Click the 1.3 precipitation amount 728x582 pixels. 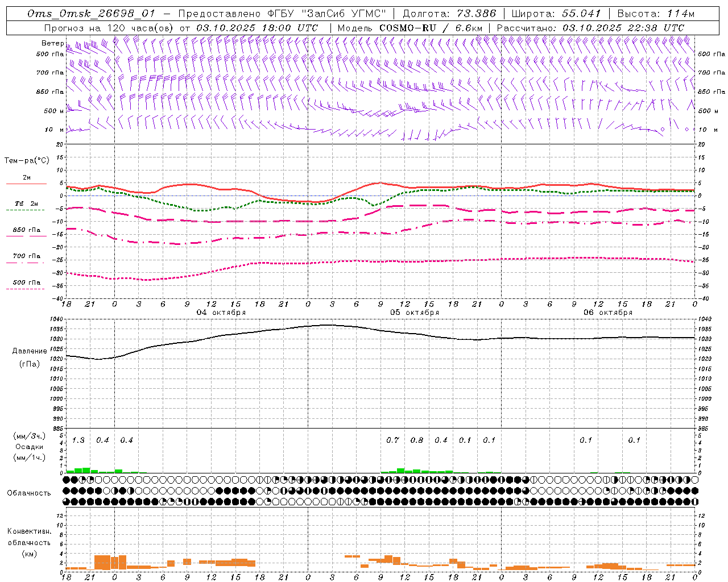(78, 440)
